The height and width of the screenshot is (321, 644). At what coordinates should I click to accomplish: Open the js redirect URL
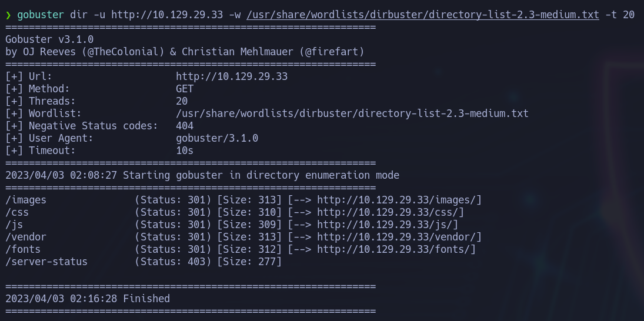388,225
